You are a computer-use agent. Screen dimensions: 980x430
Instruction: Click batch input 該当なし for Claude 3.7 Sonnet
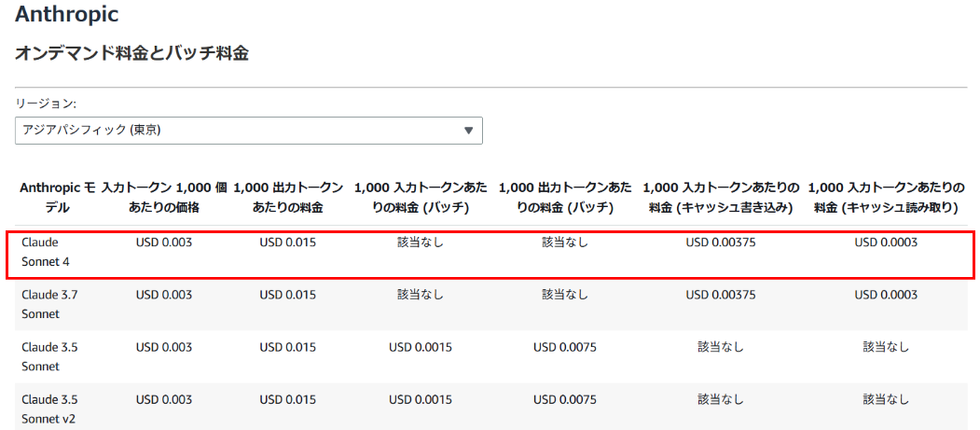pos(421,295)
